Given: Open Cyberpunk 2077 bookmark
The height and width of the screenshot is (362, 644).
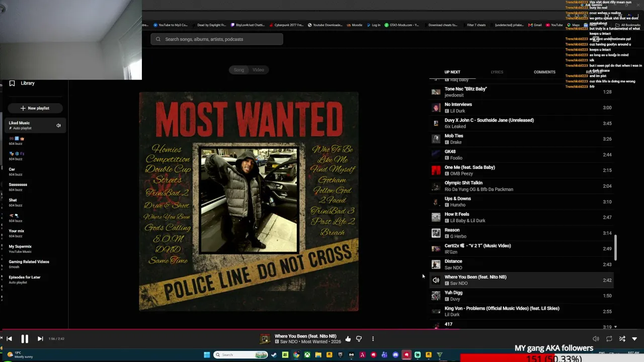Looking at the screenshot, I should (x=286, y=25).
